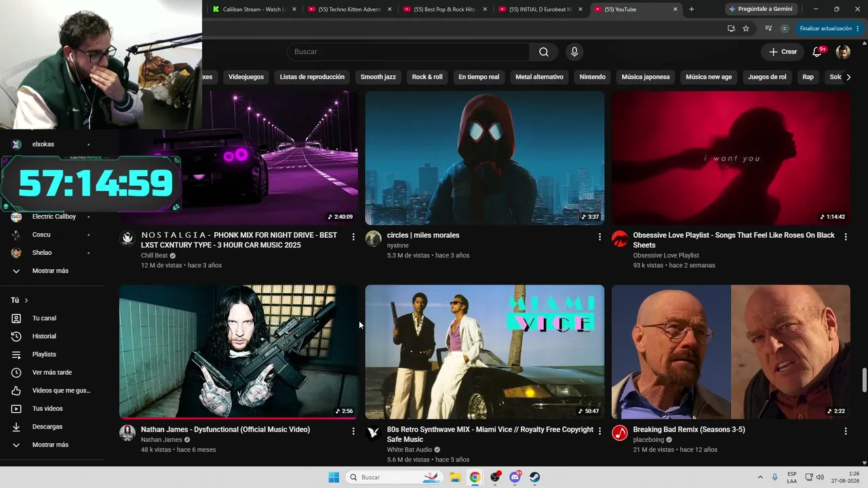The width and height of the screenshot is (868, 488).
Task: Open OBS Studio from the taskbar
Action: (496, 477)
